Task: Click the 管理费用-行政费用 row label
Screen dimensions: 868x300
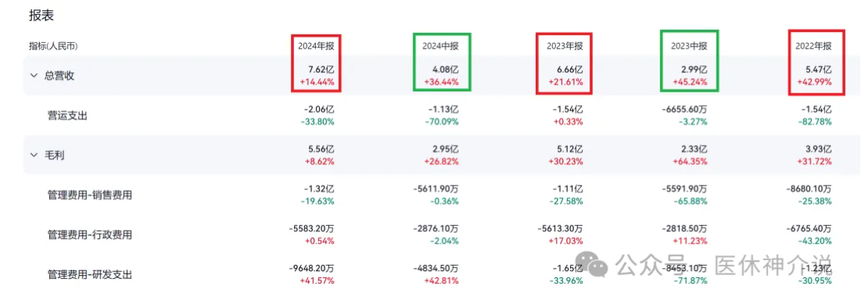Action: click(90, 235)
